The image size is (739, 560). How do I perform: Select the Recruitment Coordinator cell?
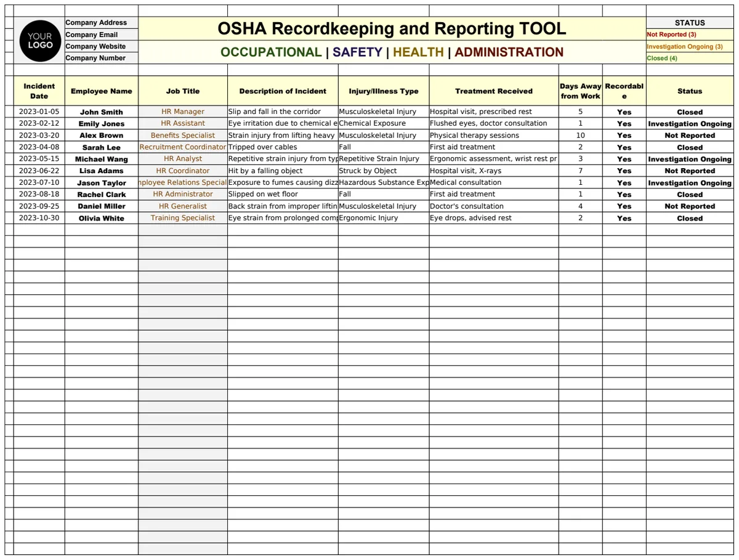(183, 147)
